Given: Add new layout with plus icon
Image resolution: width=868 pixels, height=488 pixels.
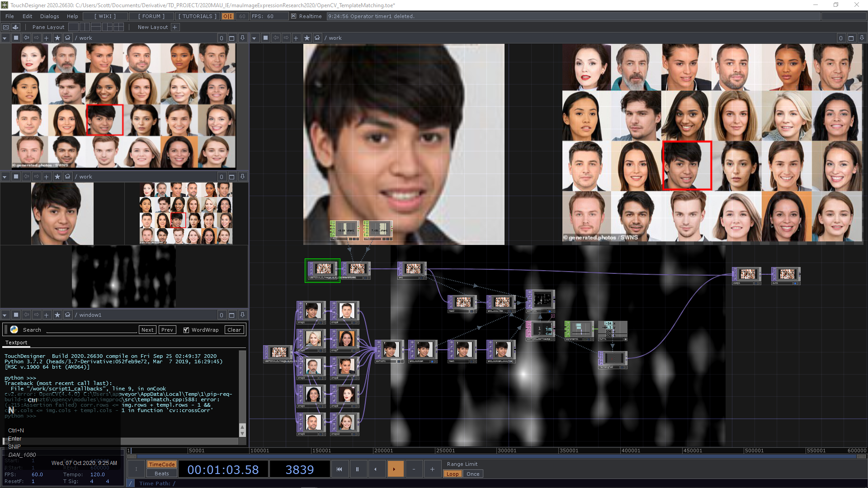Looking at the screenshot, I should 175,27.
